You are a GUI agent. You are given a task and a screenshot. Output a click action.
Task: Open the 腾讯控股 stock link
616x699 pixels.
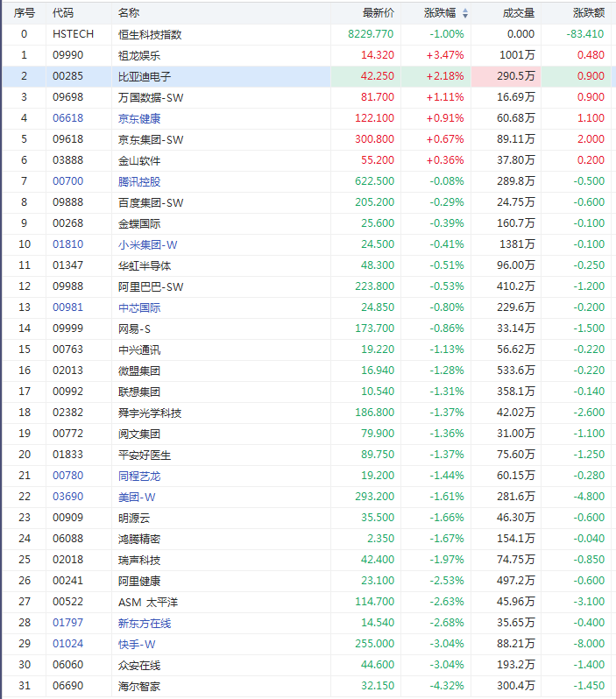[x=139, y=181]
